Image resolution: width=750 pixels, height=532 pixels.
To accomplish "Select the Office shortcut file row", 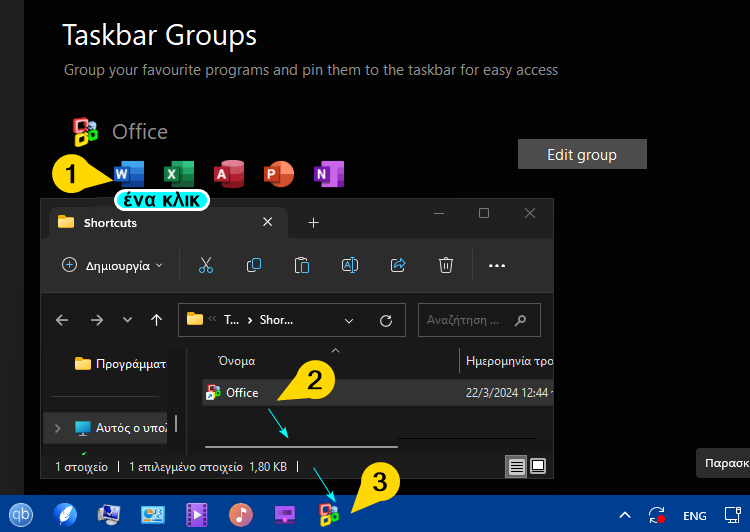I will pos(378,392).
